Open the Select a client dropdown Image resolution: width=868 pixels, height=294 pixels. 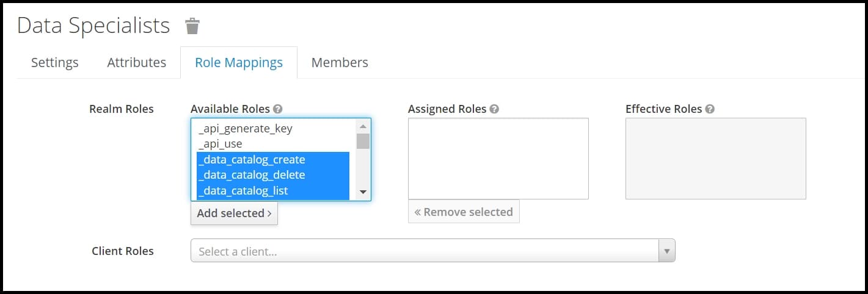[433, 251]
